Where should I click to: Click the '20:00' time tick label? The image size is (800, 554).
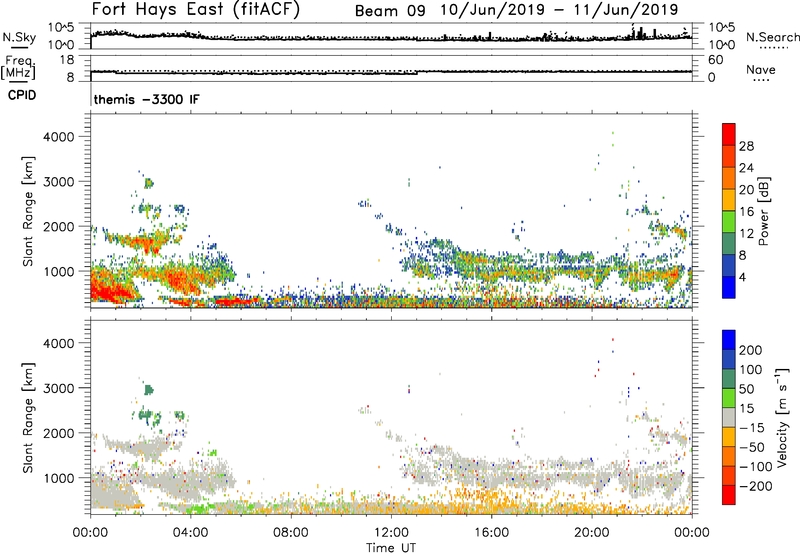click(x=592, y=533)
